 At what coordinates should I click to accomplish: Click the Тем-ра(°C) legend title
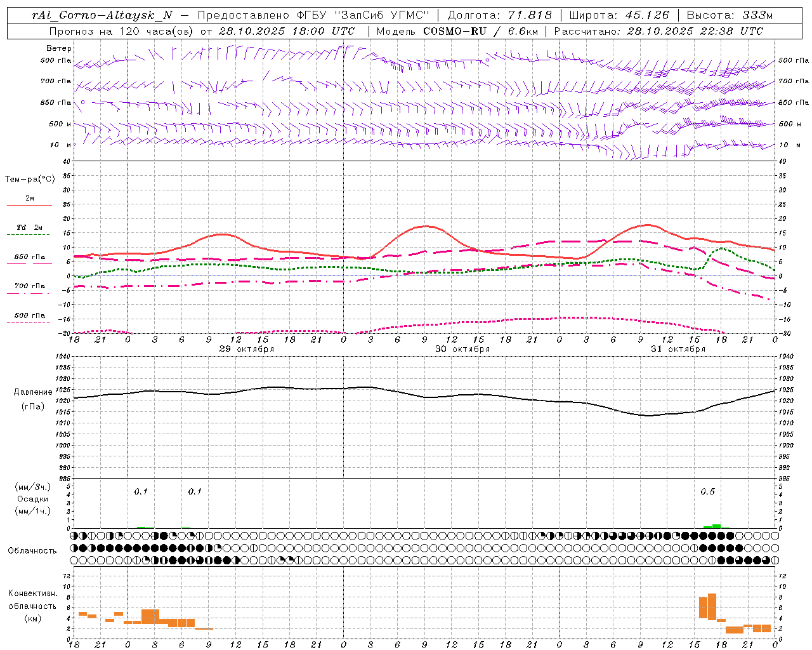[30, 180]
